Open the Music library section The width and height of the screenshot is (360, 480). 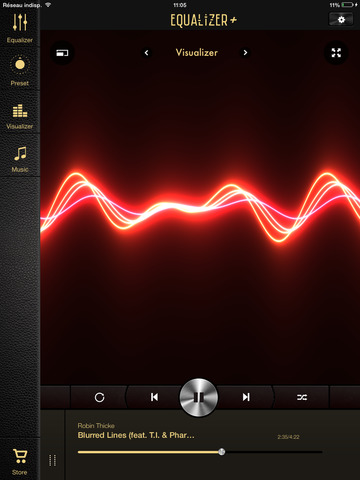20,159
